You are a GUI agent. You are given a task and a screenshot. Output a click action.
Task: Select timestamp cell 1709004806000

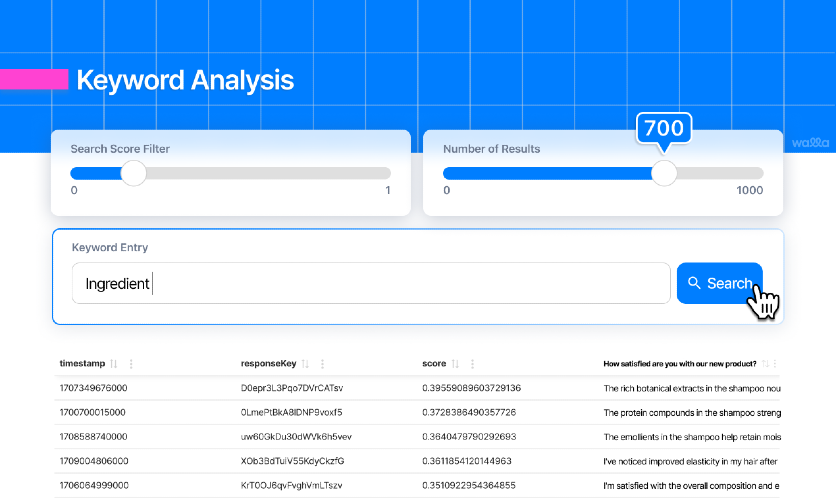pyautogui.click(x=94, y=461)
